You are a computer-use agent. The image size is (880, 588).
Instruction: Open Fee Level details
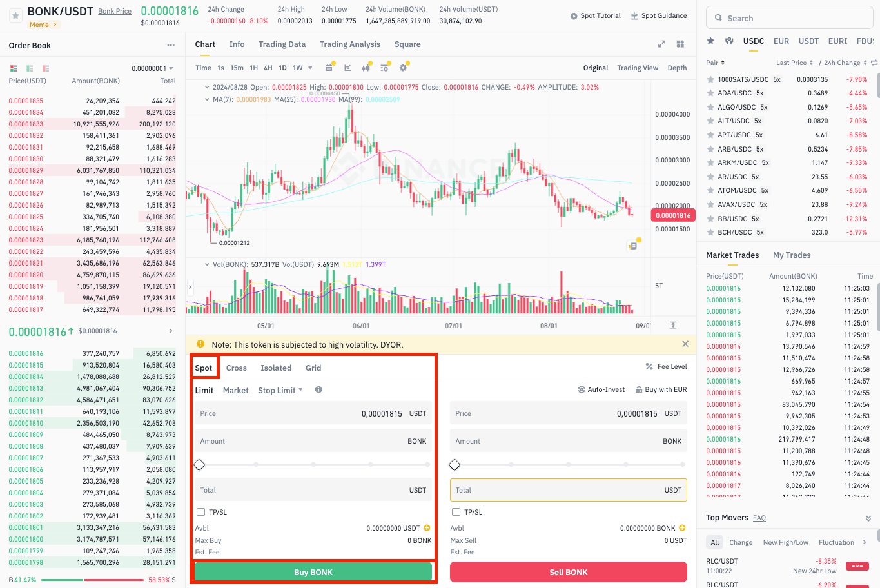(667, 366)
